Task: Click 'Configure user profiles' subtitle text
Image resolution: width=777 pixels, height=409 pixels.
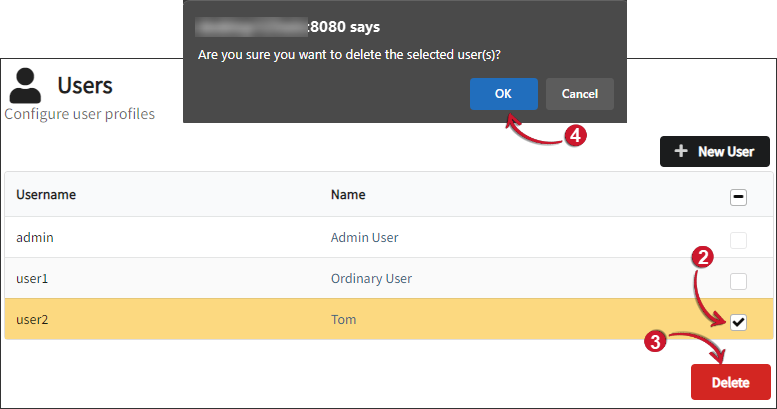Action: [80, 114]
